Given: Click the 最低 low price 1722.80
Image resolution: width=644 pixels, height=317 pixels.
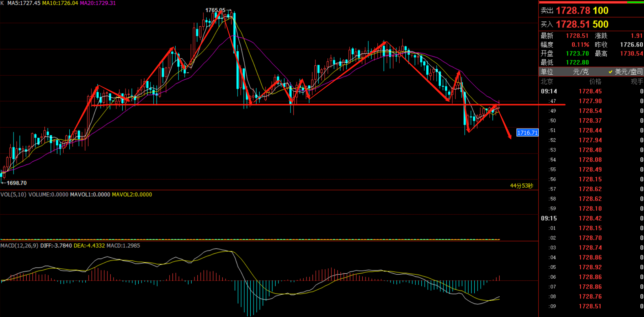Looking at the screenshot, I should pyautogui.click(x=578, y=63).
